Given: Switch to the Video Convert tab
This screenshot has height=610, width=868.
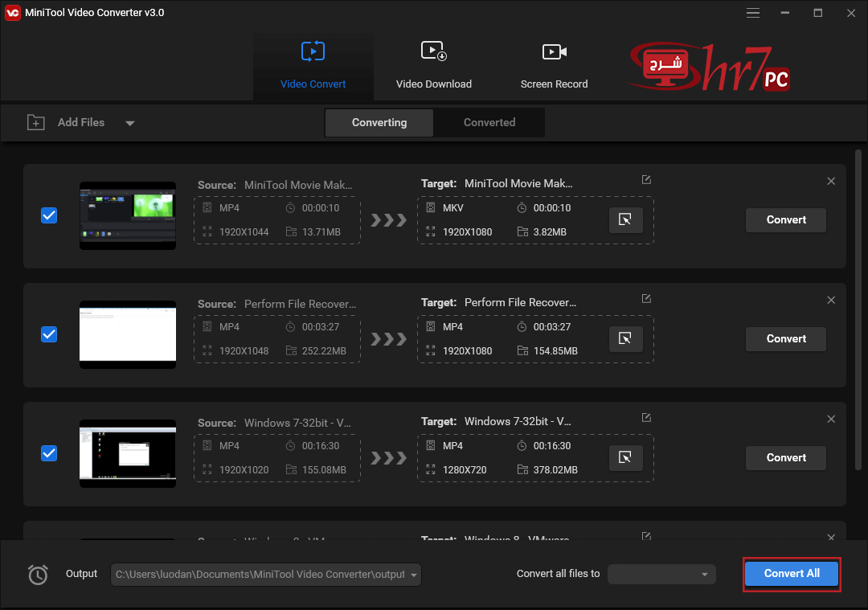Looking at the screenshot, I should 313,66.
